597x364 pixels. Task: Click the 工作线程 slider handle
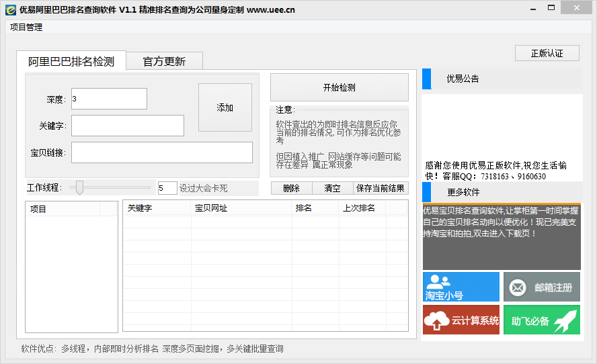[79, 187]
